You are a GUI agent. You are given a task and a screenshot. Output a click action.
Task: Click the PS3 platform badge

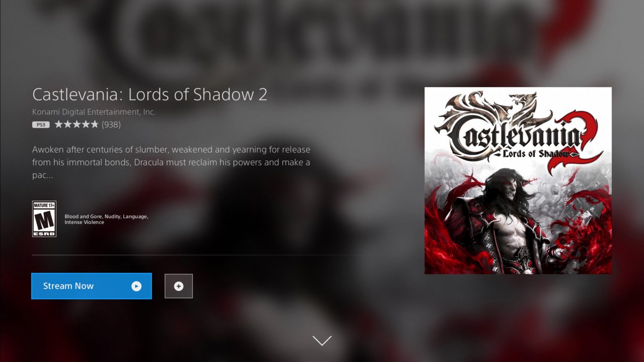click(41, 125)
